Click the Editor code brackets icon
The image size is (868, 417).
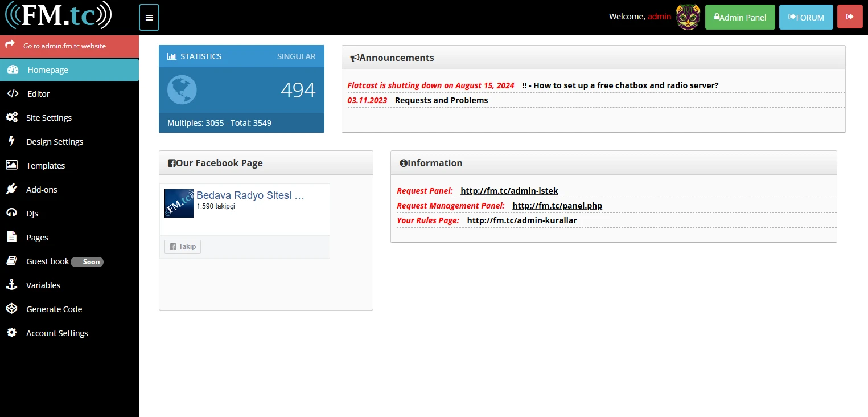12,94
